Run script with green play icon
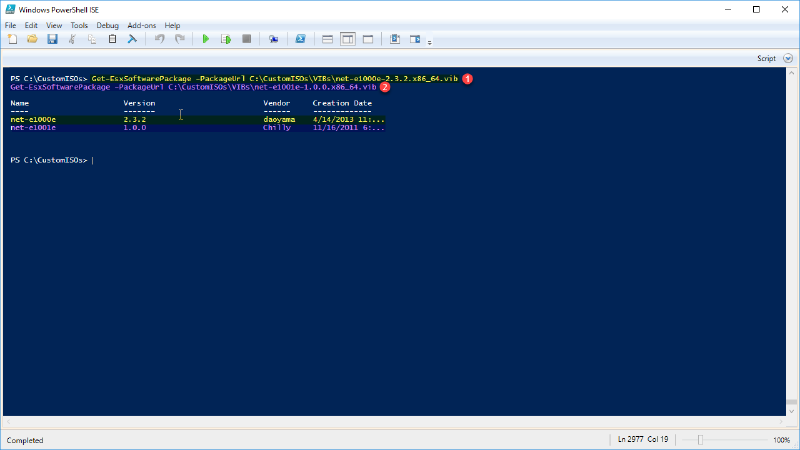 pos(206,39)
